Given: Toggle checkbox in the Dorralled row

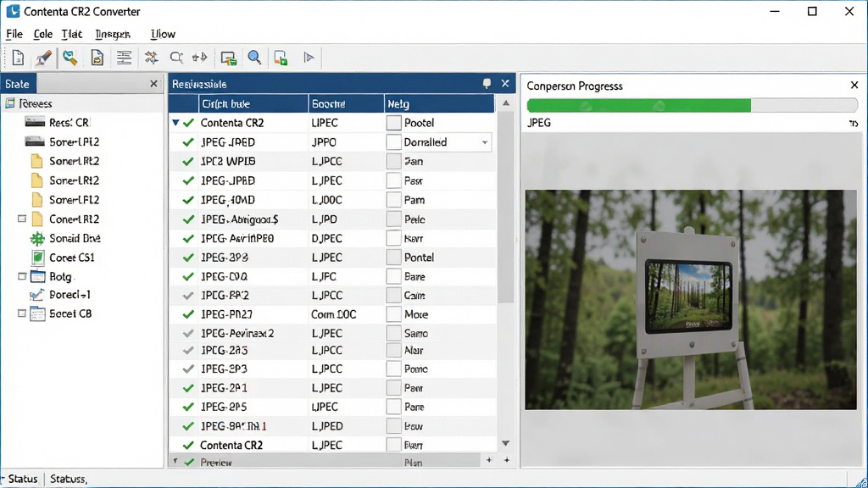Looking at the screenshot, I should 393,142.
